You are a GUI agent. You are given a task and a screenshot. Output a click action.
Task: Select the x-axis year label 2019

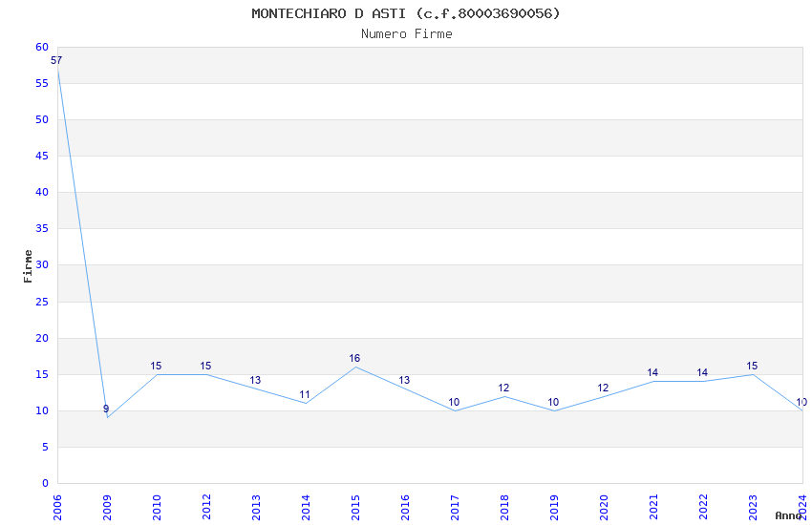click(x=554, y=508)
